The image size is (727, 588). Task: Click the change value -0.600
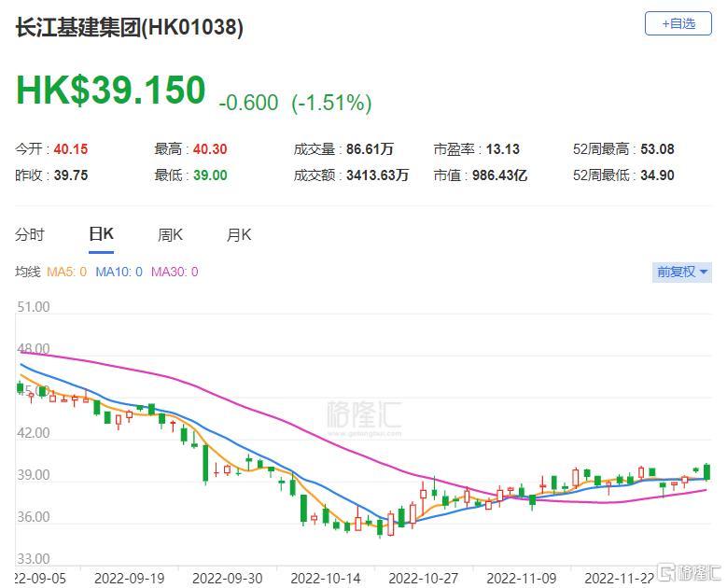tap(248, 103)
